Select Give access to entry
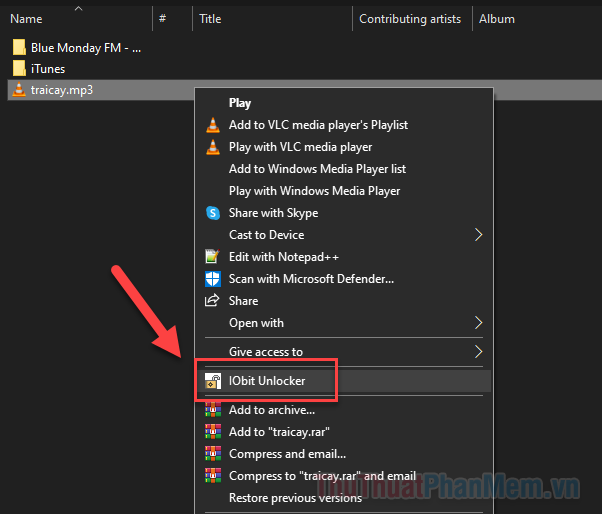 344,352
